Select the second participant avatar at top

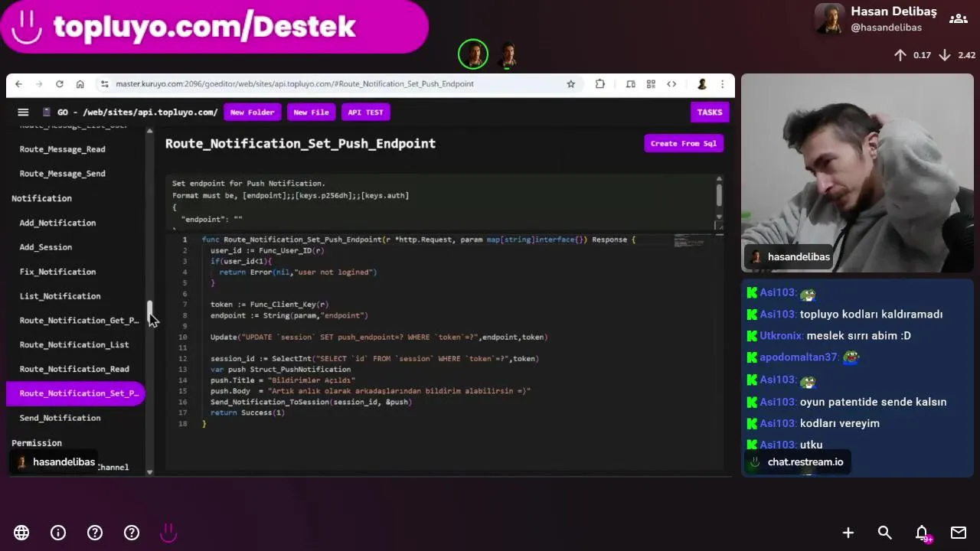click(x=508, y=54)
